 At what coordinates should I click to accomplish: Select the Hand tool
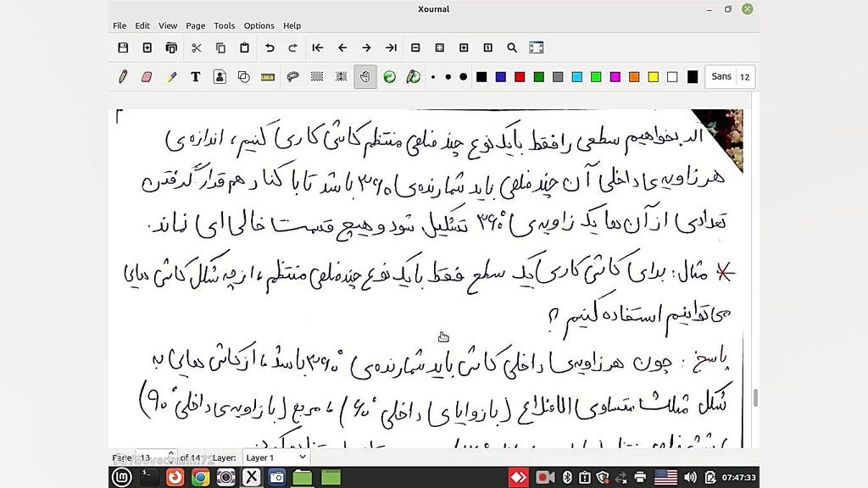[365, 77]
